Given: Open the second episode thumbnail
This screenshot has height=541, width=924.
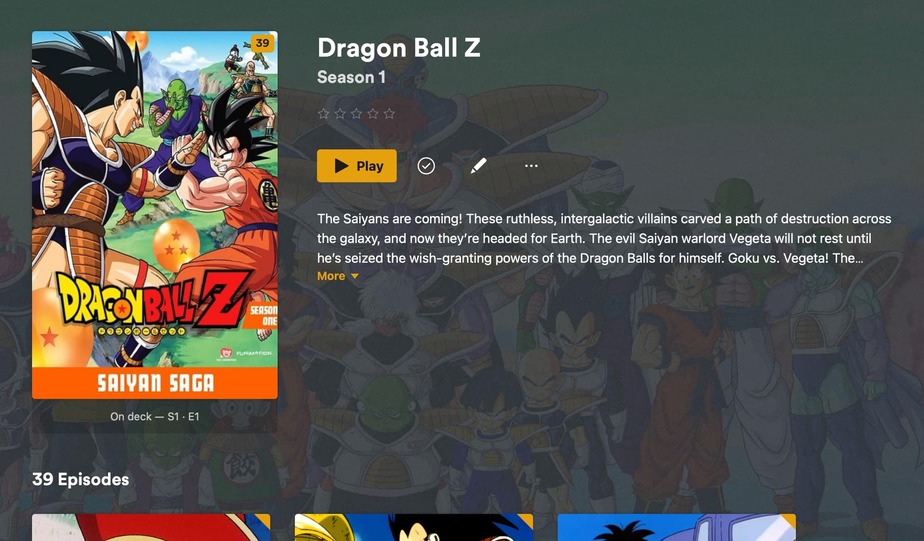Looking at the screenshot, I should [414, 527].
